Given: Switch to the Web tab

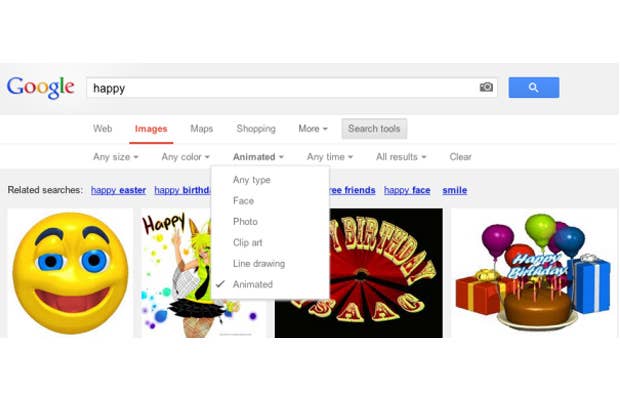Looking at the screenshot, I should [x=102, y=128].
